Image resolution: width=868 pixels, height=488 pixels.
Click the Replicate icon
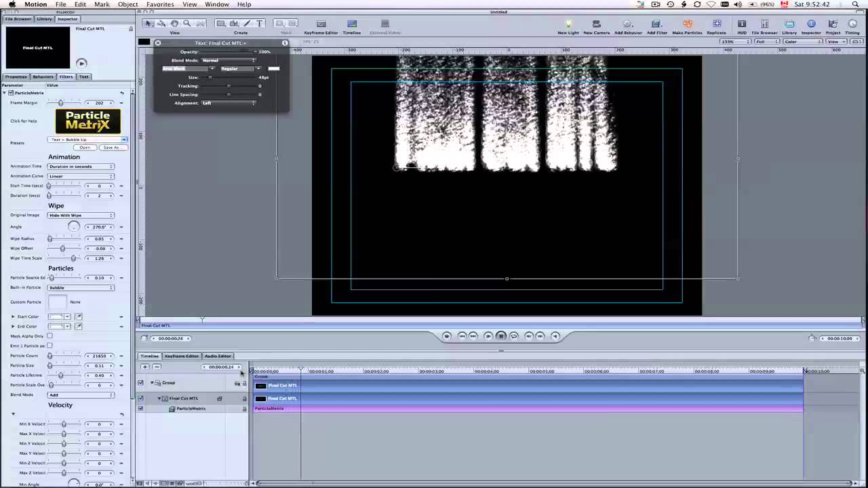[x=716, y=26]
